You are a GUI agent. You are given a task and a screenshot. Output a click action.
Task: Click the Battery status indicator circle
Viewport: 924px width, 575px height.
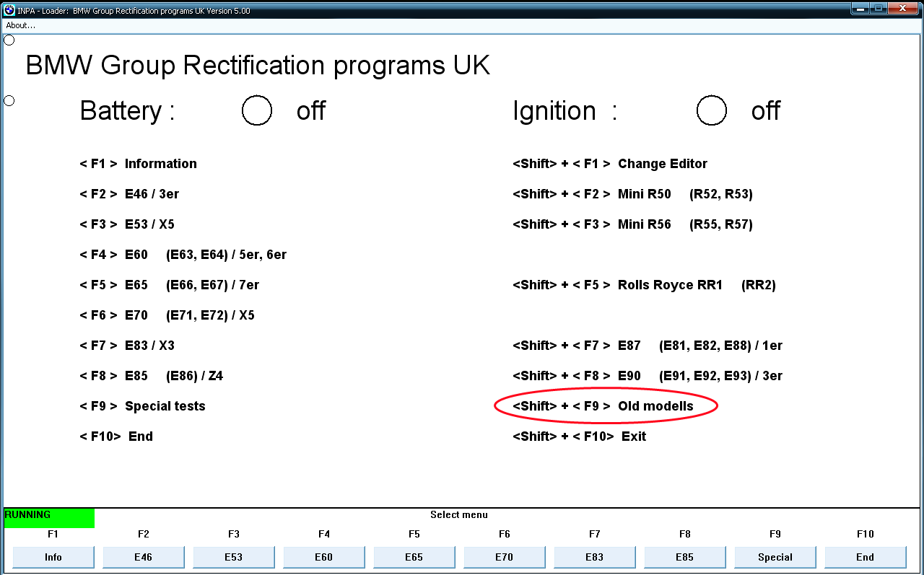[257, 110]
